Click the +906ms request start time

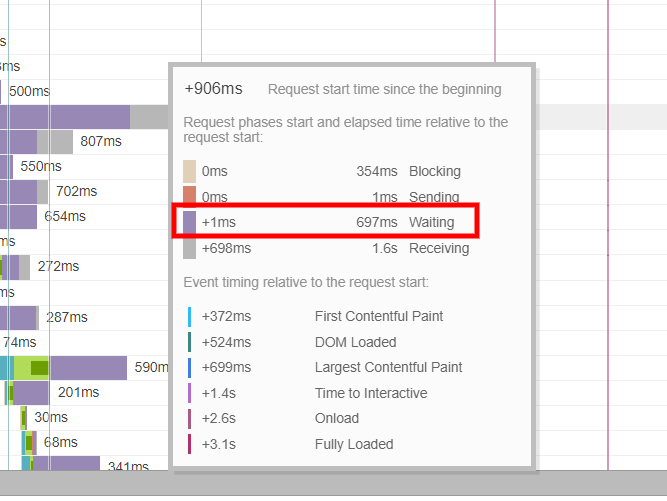tap(213, 89)
